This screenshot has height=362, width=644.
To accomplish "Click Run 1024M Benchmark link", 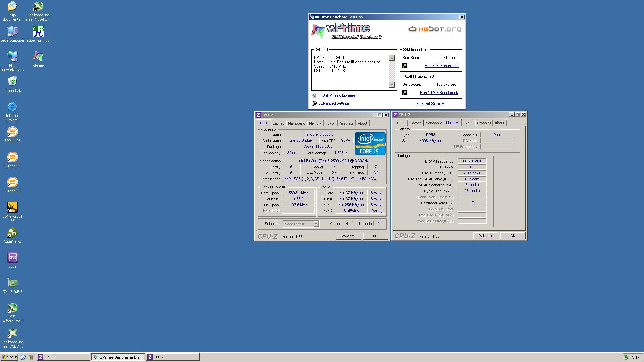I will pyautogui.click(x=439, y=93).
